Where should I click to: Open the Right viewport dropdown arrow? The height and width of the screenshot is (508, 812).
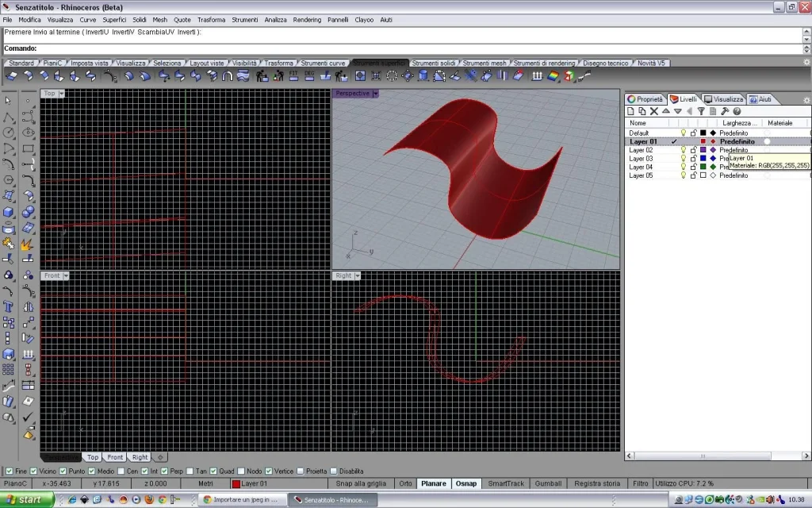(x=358, y=275)
